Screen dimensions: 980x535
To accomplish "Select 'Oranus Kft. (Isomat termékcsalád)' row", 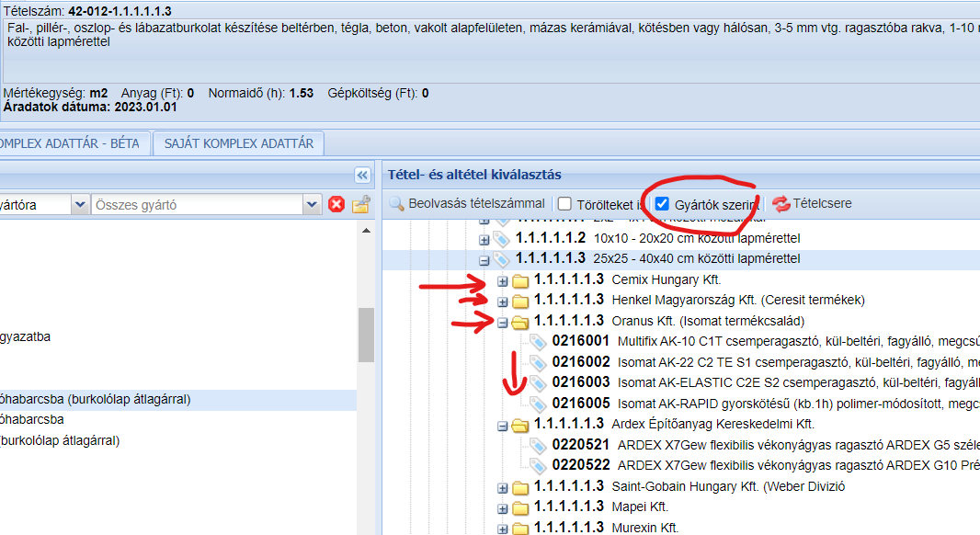I will 708,321.
